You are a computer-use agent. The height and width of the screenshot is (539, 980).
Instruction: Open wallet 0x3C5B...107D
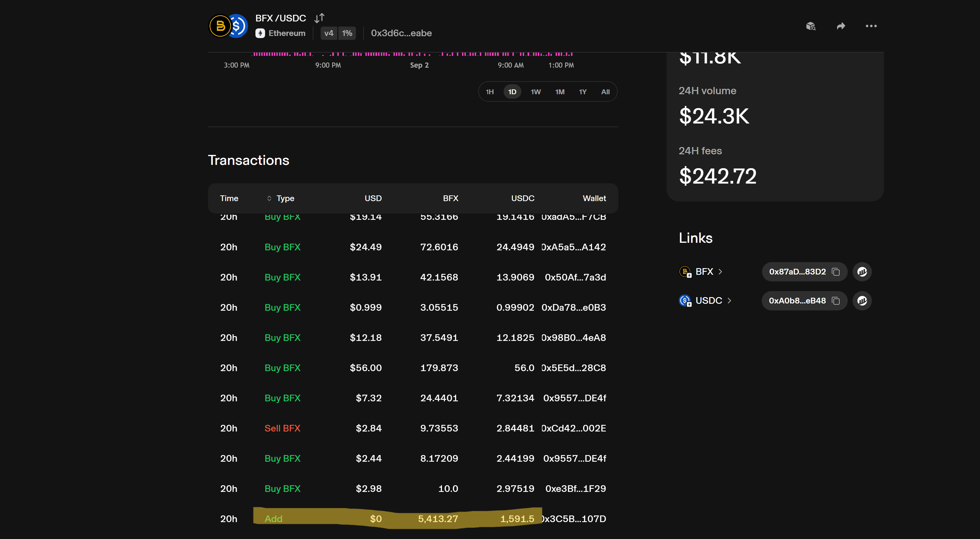click(x=573, y=519)
